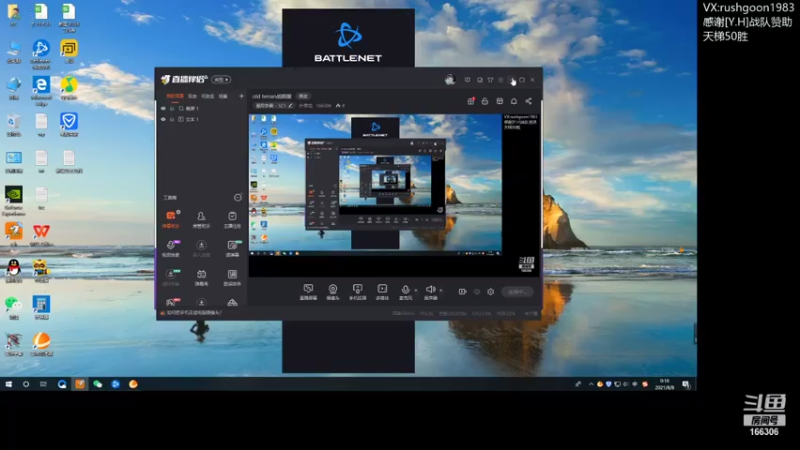This screenshot has height=450, width=800.
Task: Open the WPS Office desktop shortcut
Action: tap(41, 235)
